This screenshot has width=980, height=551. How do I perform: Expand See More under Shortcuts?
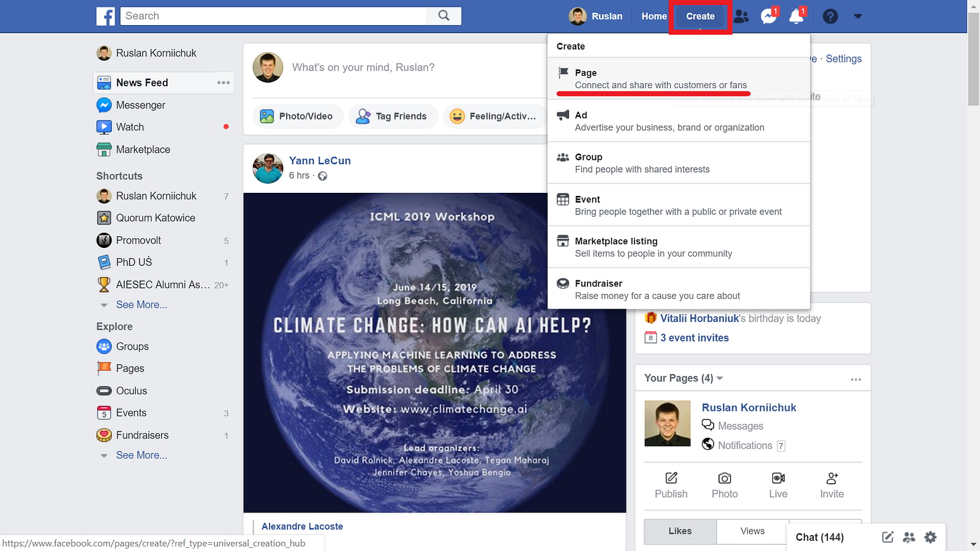(141, 305)
